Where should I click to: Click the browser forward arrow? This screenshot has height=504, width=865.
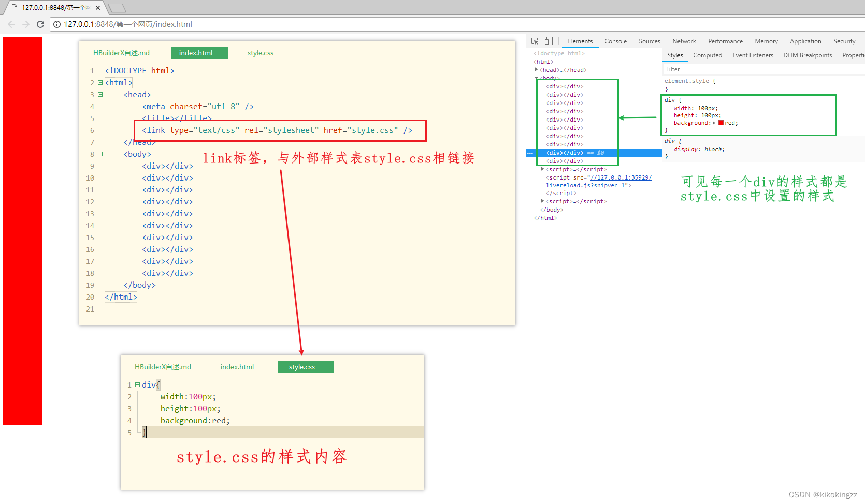pos(26,24)
